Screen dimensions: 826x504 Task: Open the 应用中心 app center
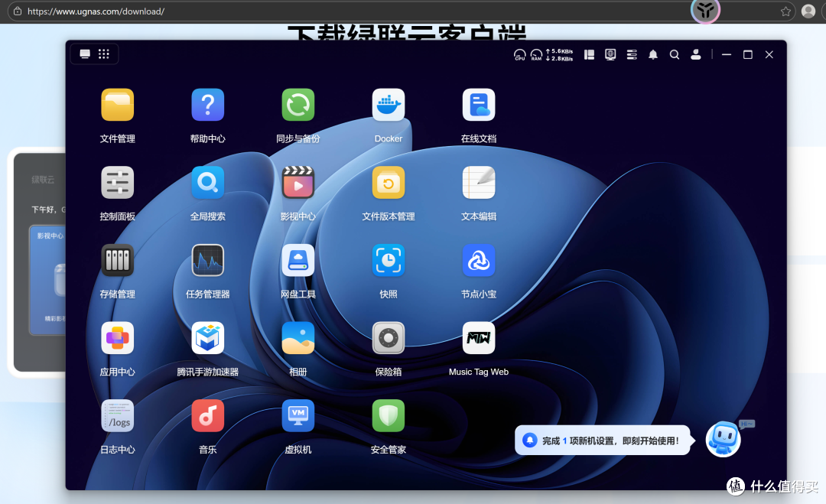[118, 338]
